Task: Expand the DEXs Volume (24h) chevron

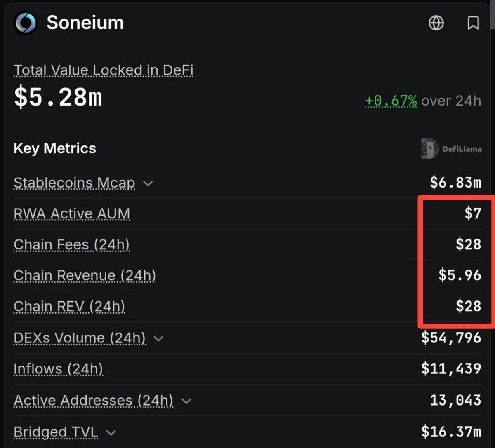Action: click(x=158, y=338)
